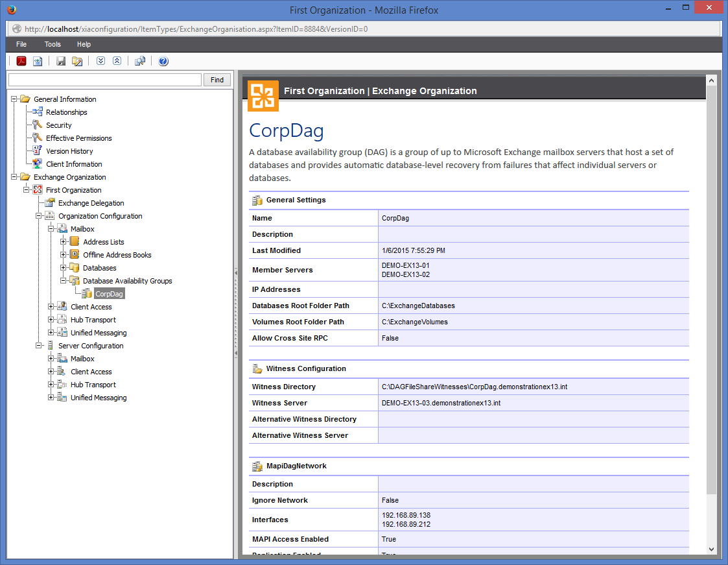
Task: Click the MapiDagNetwork section icon
Action: (x=257, y=466)
